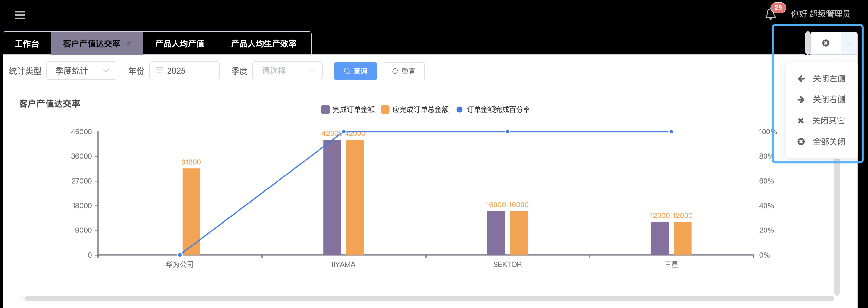Viewport: 868px width, 308px height.
Task: Open the 季度 select dropdown
Action: (x=287, y=71)
